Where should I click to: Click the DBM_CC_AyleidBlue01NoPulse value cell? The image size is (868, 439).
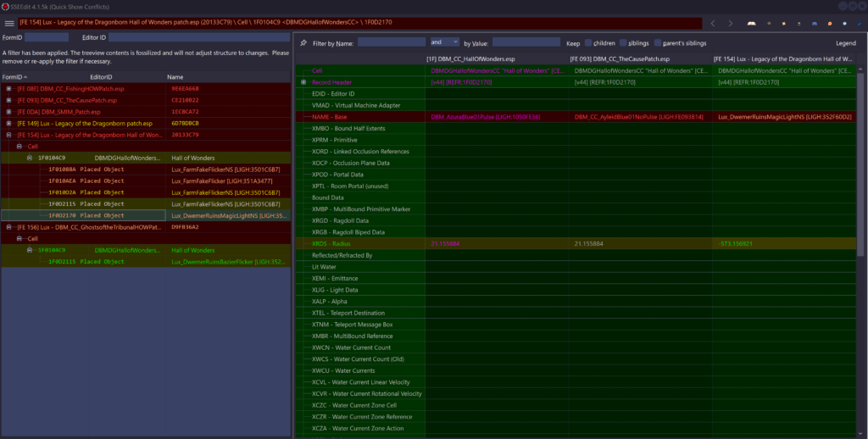[641, 117]
